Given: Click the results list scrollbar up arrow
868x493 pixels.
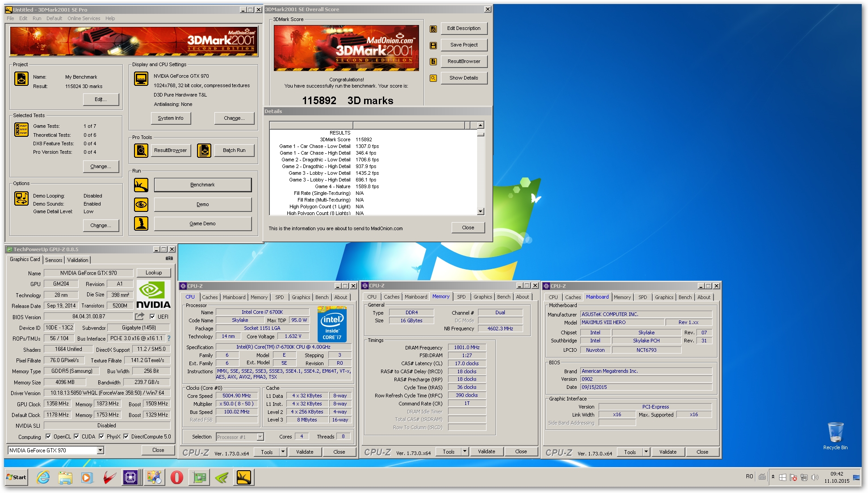Looking at the screenshot, I should 481,125.
